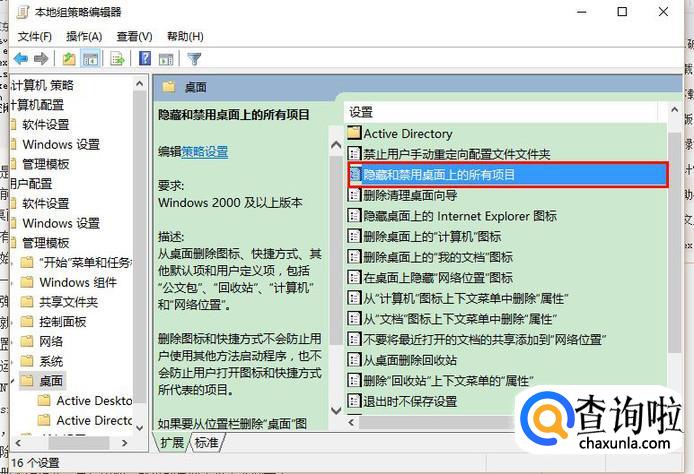Viewport: 694px width, 474px height.
Task: Switch to the 标准 tab
Action: click(206, 442)
